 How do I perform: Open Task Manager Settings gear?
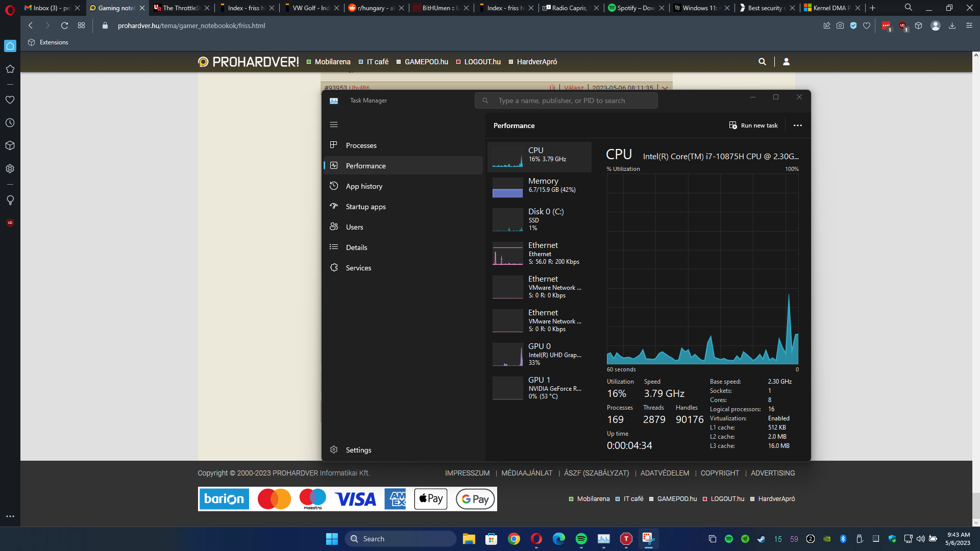tap(334, 449)
